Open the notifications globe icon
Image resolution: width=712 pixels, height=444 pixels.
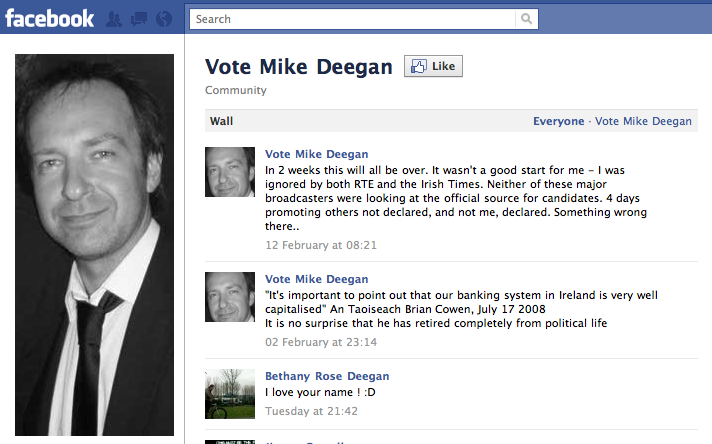(x=164, y=19)
